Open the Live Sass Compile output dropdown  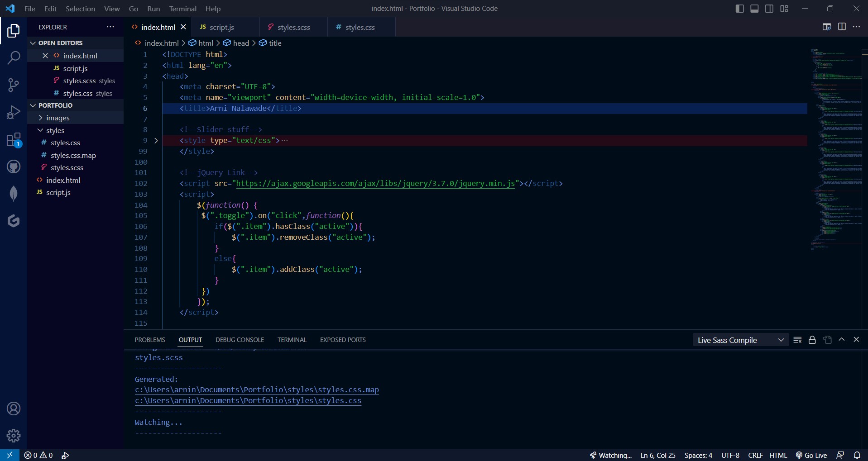(x=740, y=340)
